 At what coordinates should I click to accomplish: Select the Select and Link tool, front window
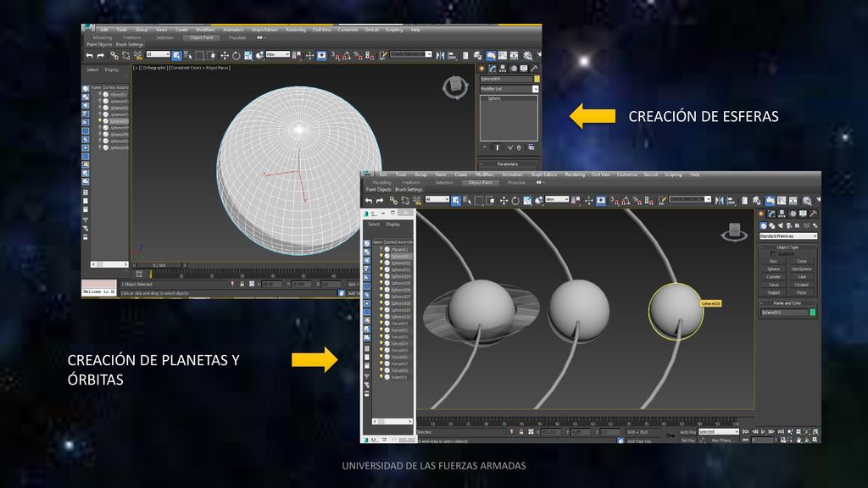click(x=393, y=200)
